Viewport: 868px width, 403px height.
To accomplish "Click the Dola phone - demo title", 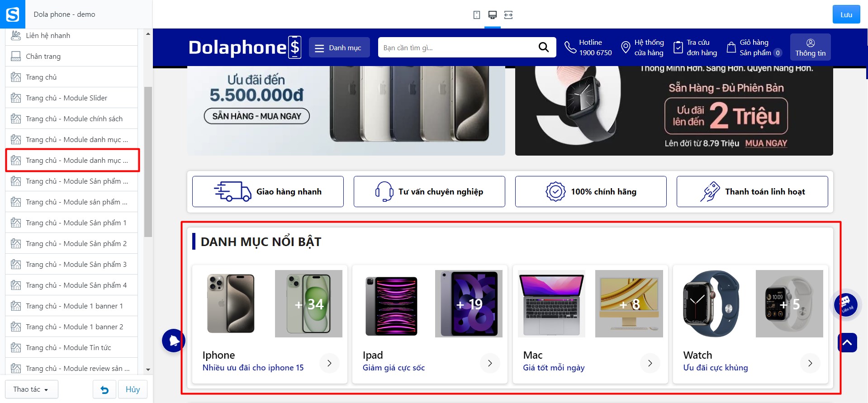I will coord(64,14).
